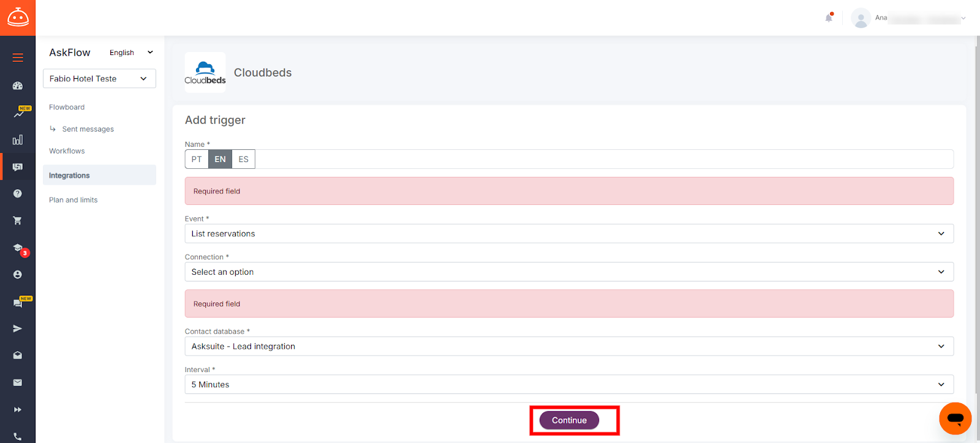The image size is (980, 443).
Task: Click Required field message under Connection
Action: [x=569, y=303]
